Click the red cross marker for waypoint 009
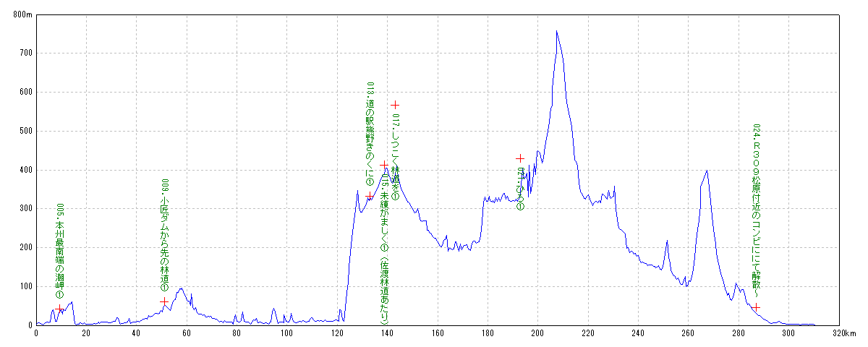 pos(164,301)
